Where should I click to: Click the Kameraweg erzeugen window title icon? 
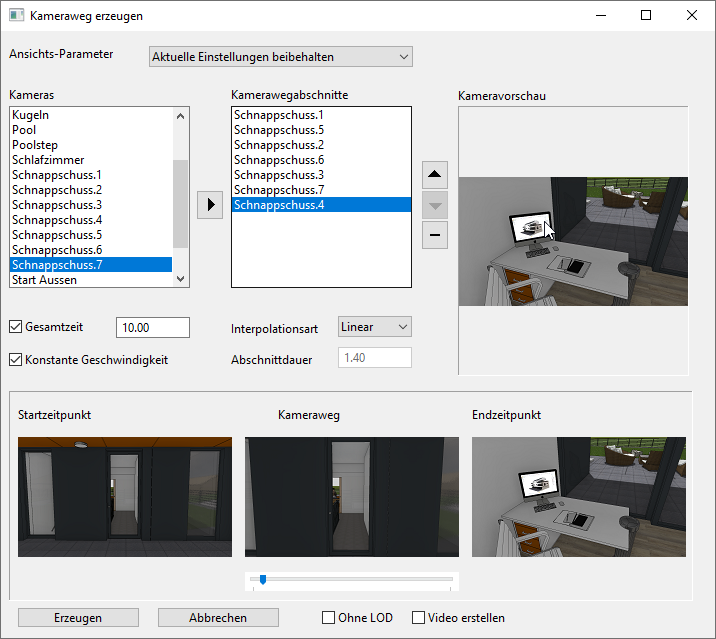[17, 16]
